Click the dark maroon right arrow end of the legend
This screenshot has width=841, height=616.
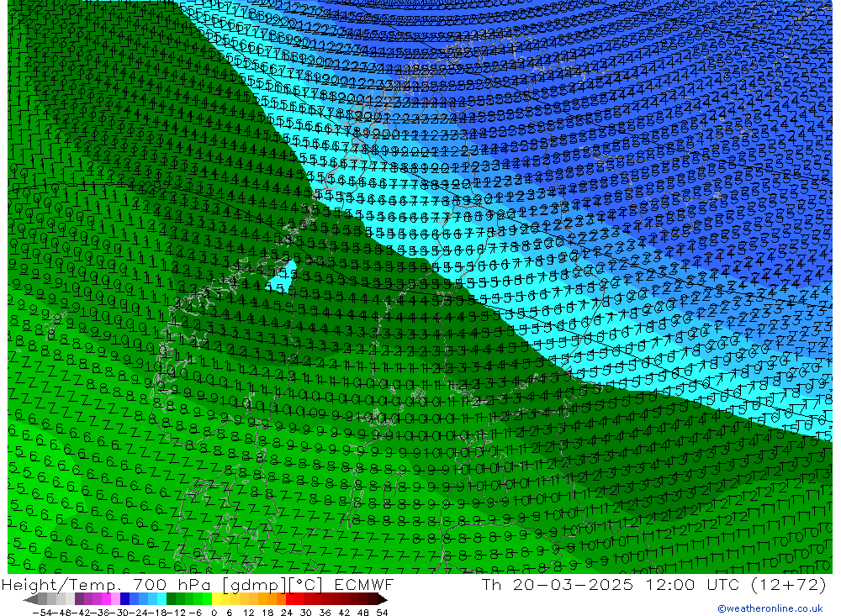(x=382, y=599)
